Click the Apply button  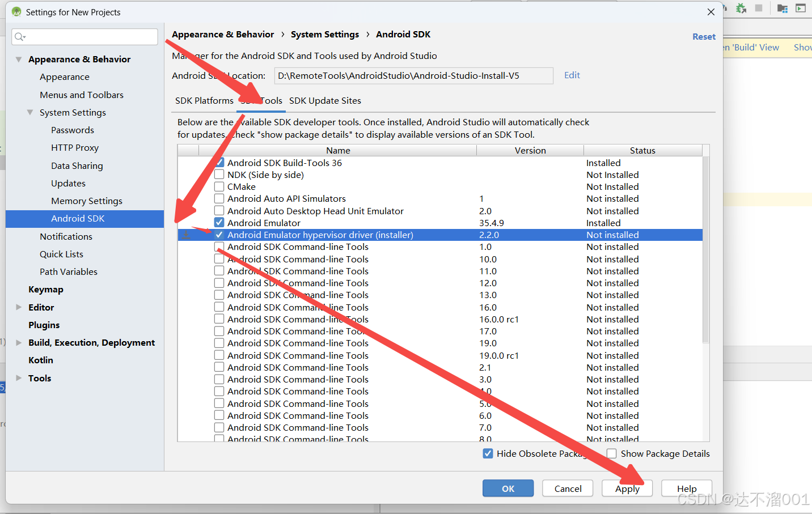[627, 488]
